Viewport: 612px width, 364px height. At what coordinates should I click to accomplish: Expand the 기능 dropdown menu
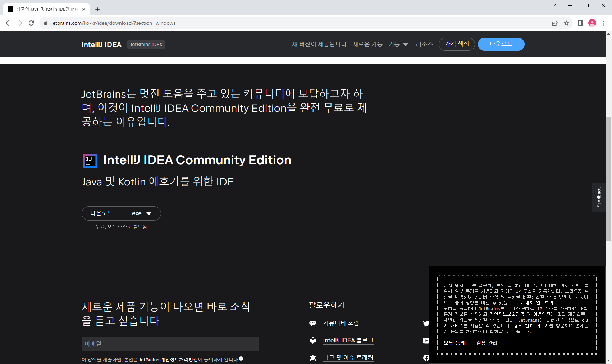[x=398, y=44]
